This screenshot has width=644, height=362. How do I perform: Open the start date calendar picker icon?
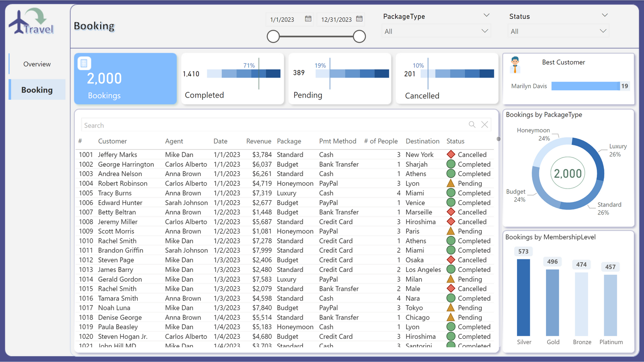click(x=308, y=19)
